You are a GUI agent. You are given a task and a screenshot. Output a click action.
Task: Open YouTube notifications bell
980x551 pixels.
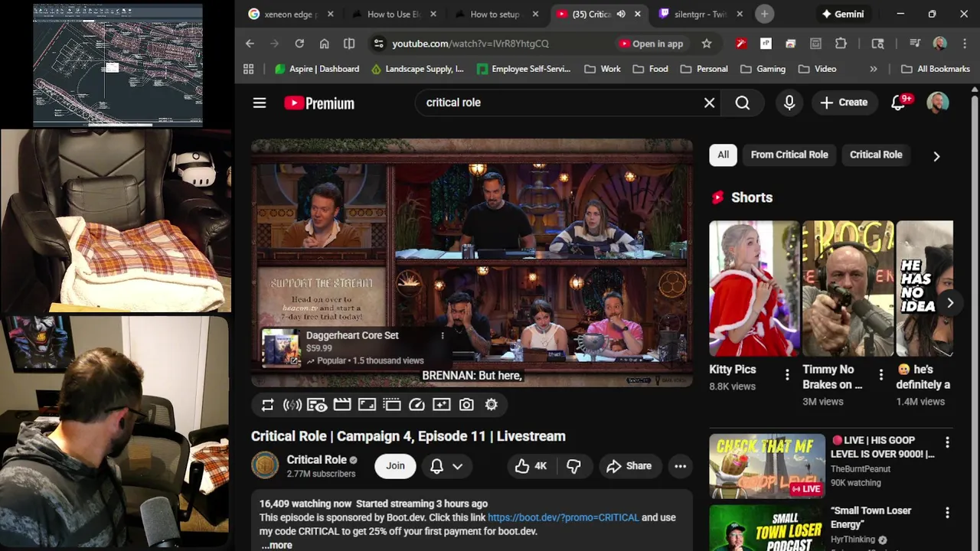899,103
